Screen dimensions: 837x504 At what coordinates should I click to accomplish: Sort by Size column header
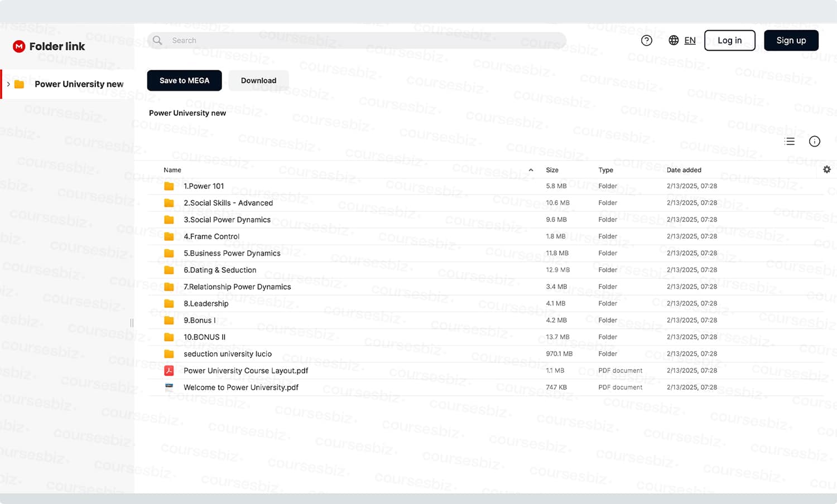click(x=552, y=170)
